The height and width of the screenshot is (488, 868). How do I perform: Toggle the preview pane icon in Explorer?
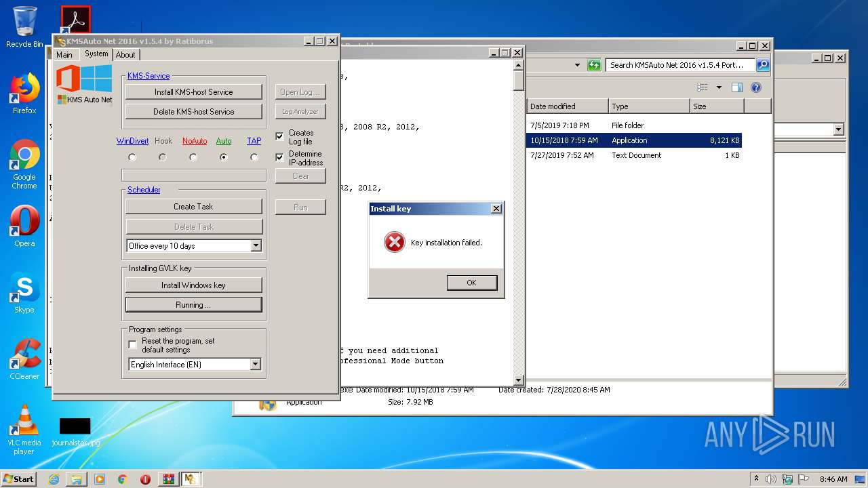click(737, 87)
